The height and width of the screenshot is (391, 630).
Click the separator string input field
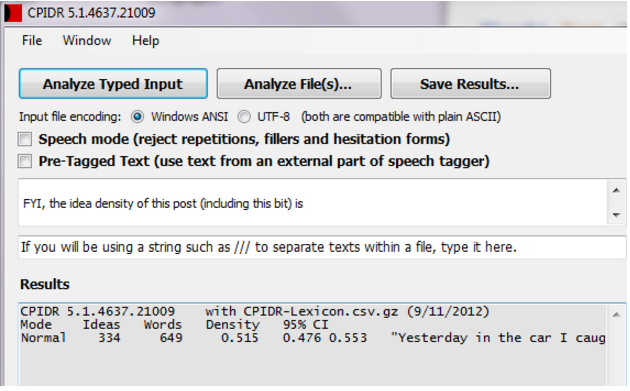coord(321,247)
